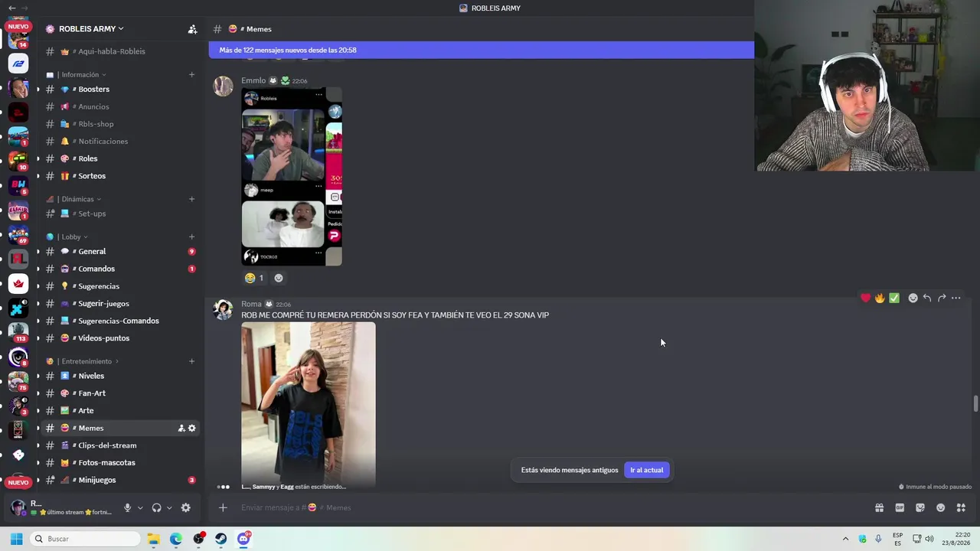The width and height of the screenshot is (980, 551).
Task: Open the microphone input options chevron
Action: [x=140, y=507]
